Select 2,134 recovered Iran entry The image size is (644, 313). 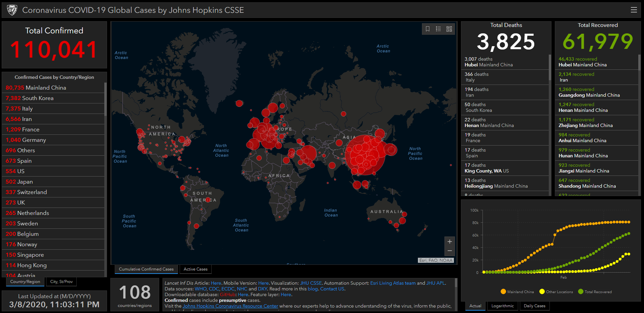[597, 77]
